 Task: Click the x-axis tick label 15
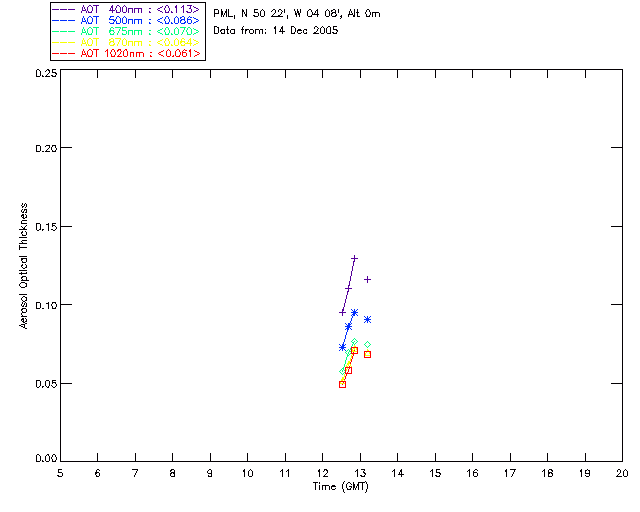(x=435, y=473)
